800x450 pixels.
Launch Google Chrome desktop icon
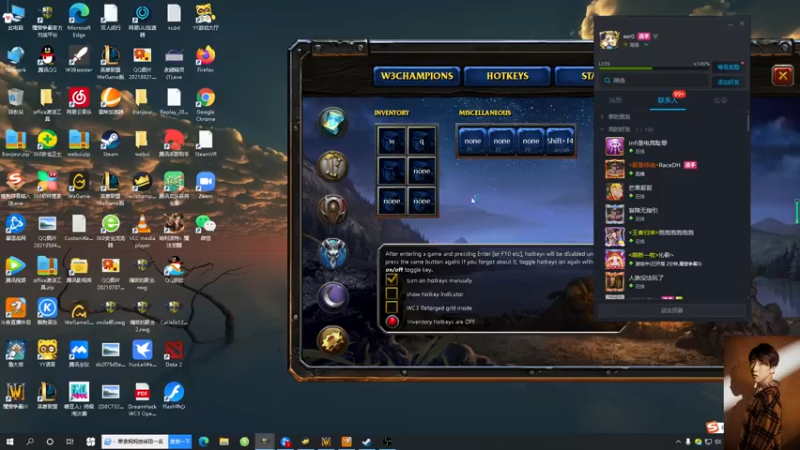click(205, 104)
